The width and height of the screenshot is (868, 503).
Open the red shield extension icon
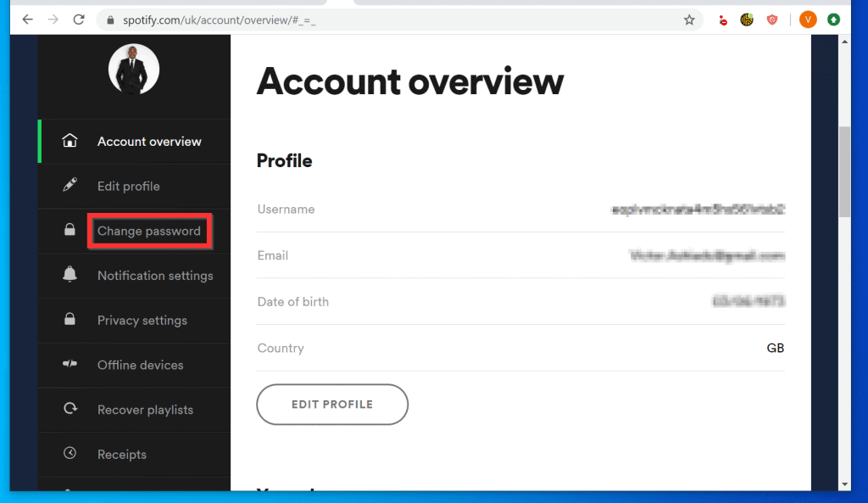click(x=772, y=20)
